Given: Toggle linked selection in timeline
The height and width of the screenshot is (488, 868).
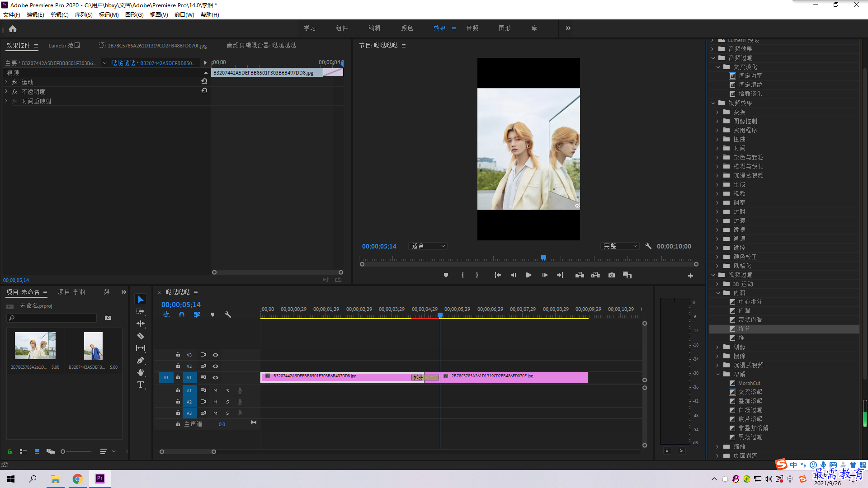Looking at the screenshot, I should pyautogui.click(x=197, y=314).
